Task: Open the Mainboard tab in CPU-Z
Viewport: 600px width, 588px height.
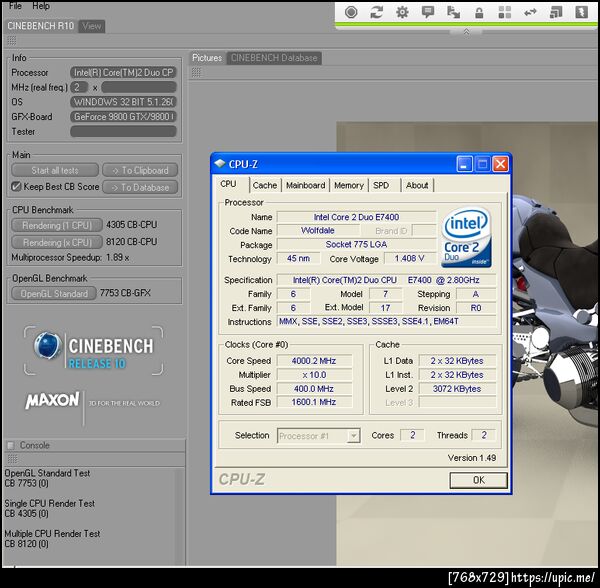Action: point(305,185)
